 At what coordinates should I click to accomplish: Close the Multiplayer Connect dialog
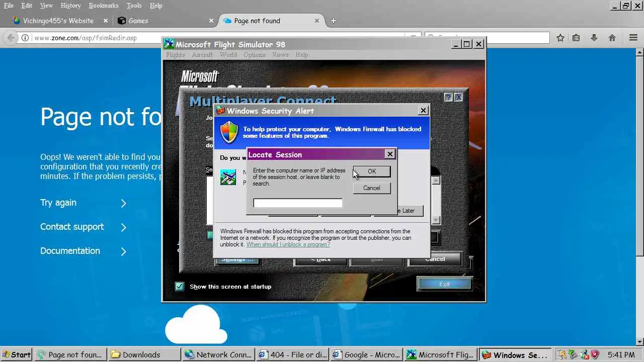tap(458, 98)
